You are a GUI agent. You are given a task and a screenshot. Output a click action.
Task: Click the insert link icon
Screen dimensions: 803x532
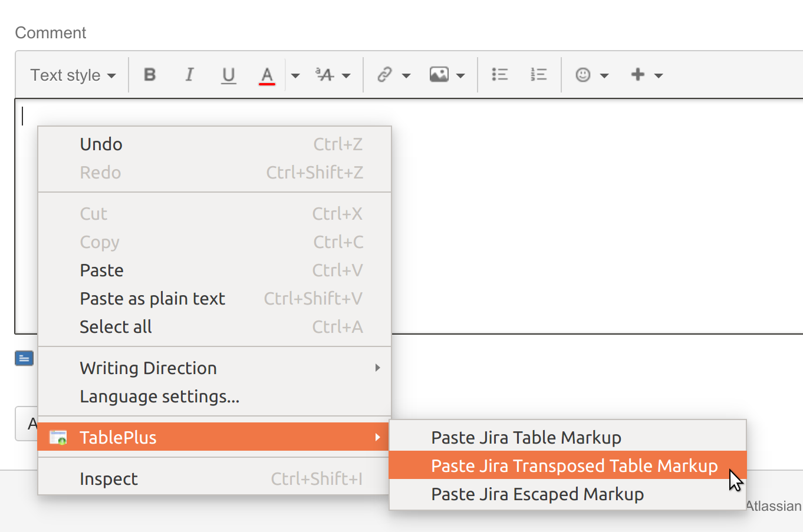point(385,75)
